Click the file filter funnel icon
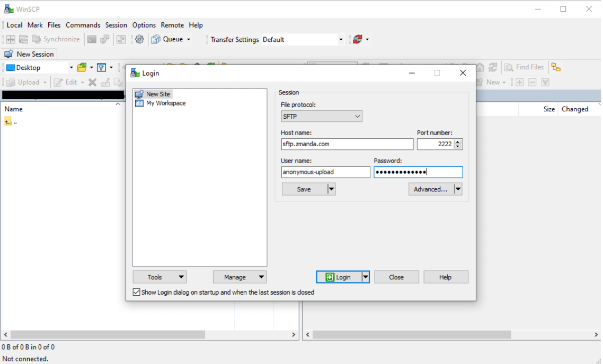Viewport: 603px width, 364px height. [x=102, y=68]
